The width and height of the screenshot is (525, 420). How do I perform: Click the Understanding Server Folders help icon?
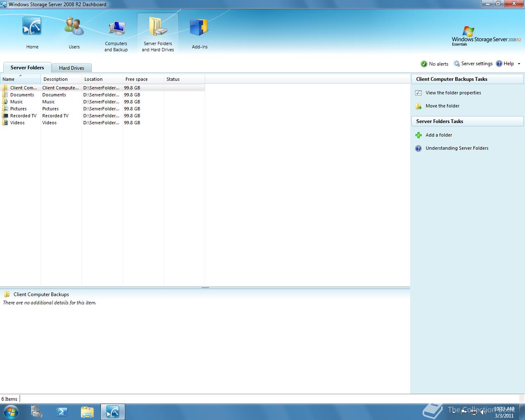(418, 148)
